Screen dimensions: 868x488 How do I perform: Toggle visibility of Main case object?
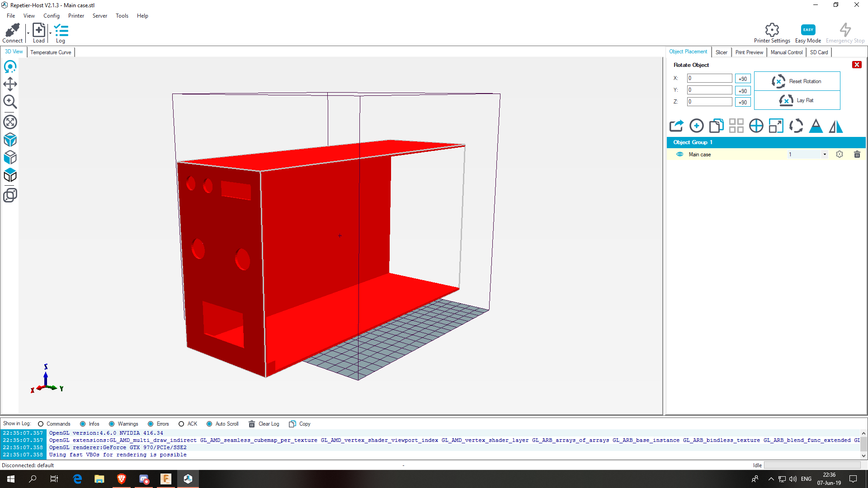(679, 155)
